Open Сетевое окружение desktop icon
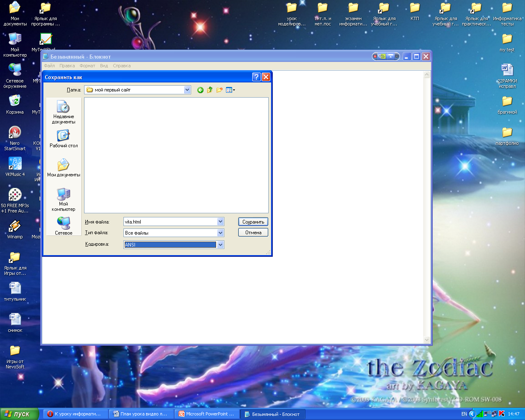The height and width of the screenshot is (420, 525). tap(15, 76)
